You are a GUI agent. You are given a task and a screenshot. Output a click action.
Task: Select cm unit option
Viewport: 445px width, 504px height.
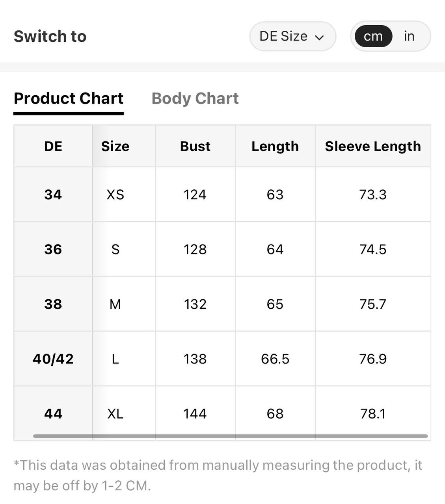point(373,36)
